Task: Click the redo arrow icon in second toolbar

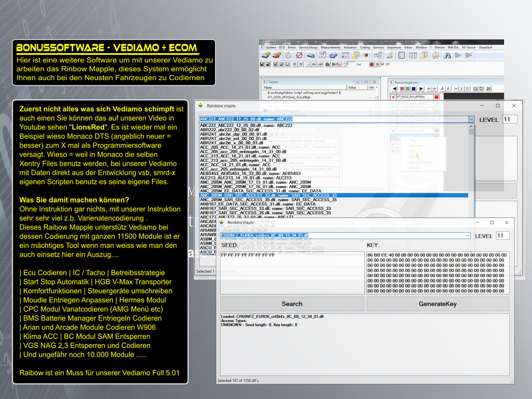Action: click(x=301, y=64)
